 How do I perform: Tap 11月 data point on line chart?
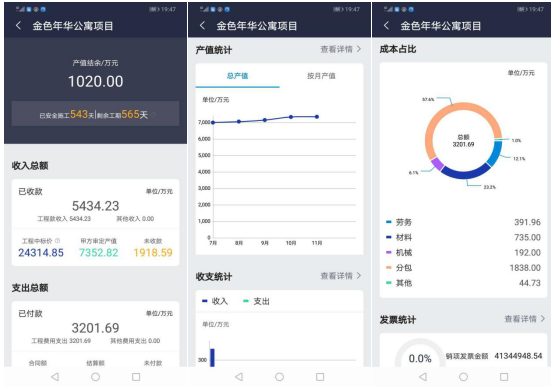click(x=317, y=117)
